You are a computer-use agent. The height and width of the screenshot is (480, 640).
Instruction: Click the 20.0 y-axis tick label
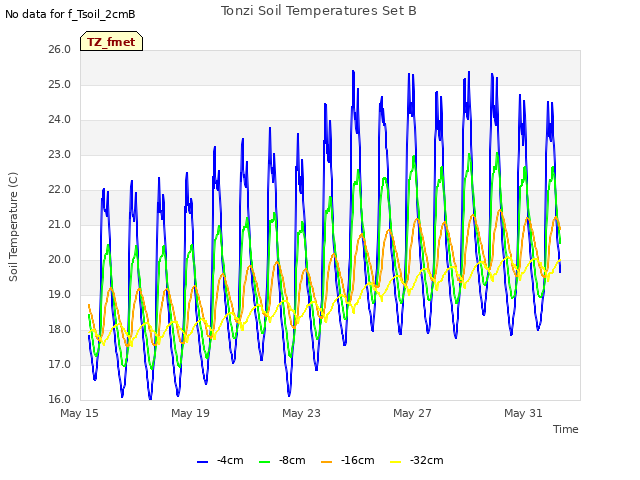(60, 260)
